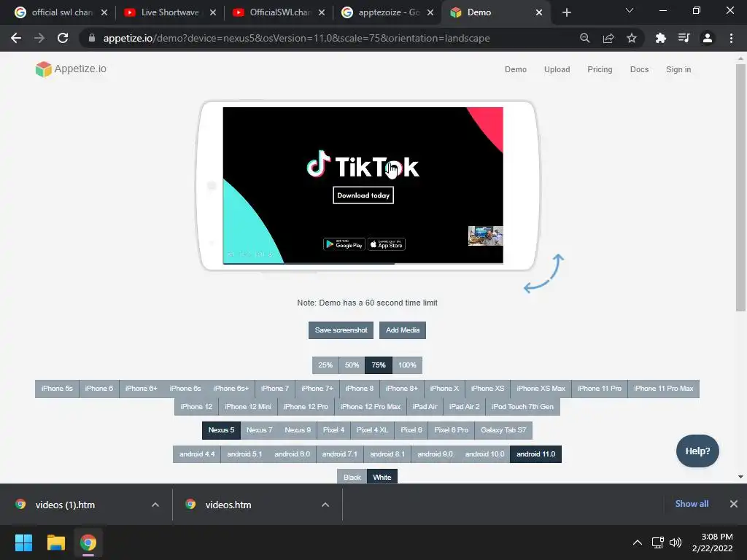Click Save screenshot button
Image resolution: width=747 pixels, height=560 pixels.
[x=341, y=330]
